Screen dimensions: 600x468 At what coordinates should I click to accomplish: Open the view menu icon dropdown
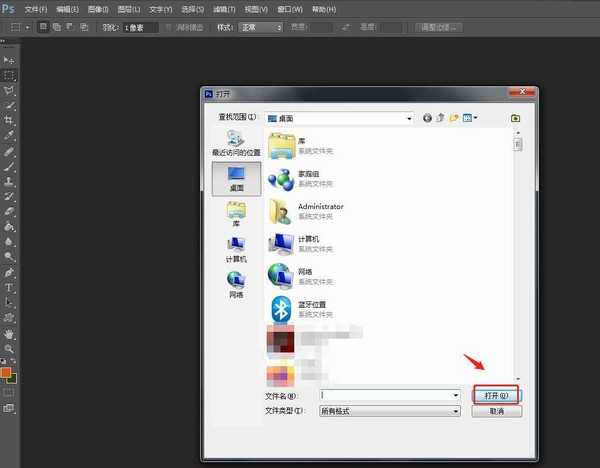469,118
